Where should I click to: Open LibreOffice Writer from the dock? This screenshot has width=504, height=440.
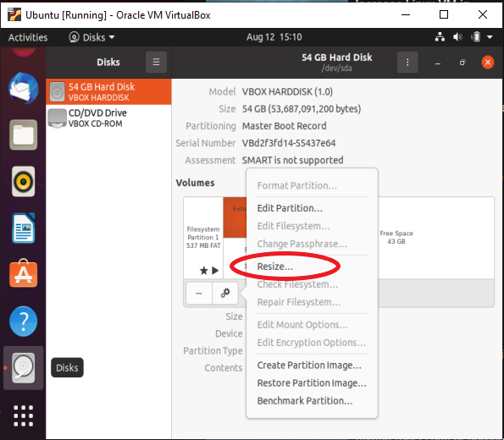click(x=23, y=228)
